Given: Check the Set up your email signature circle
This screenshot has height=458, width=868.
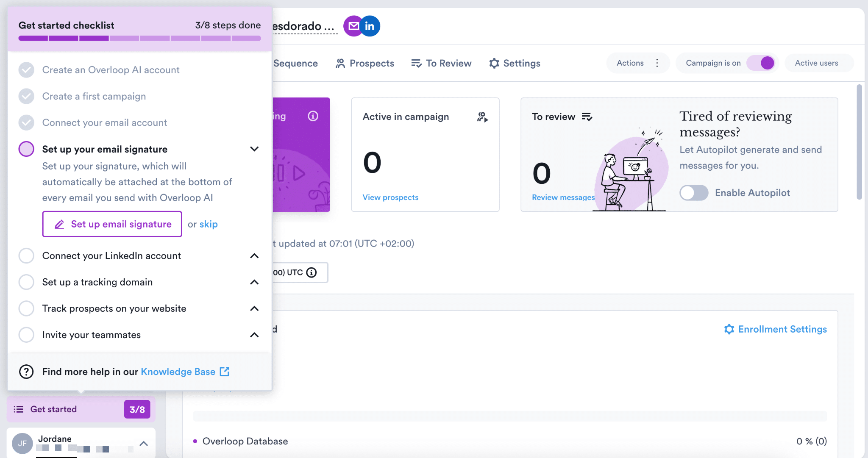Looking at the screenshot, I should click(x=26, y=149).
